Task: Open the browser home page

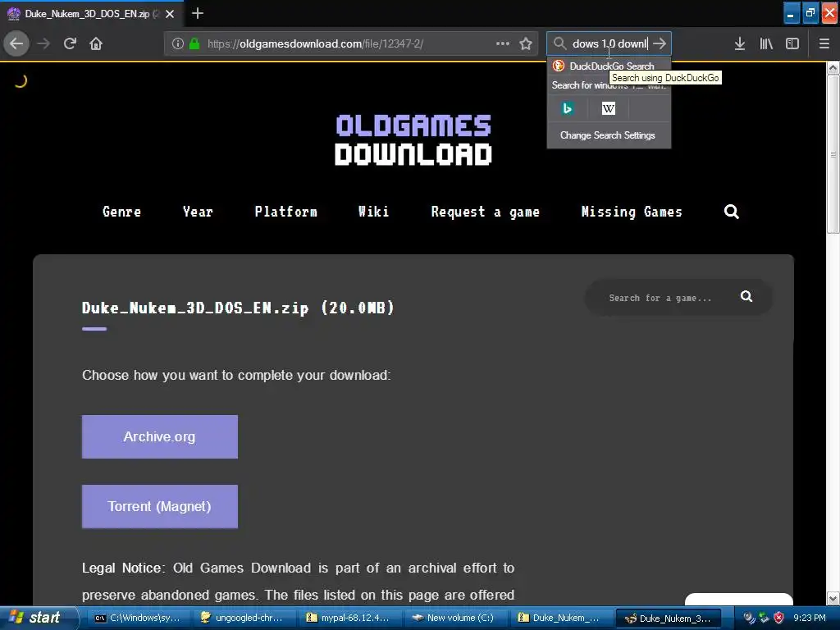Action: (96, 43)
